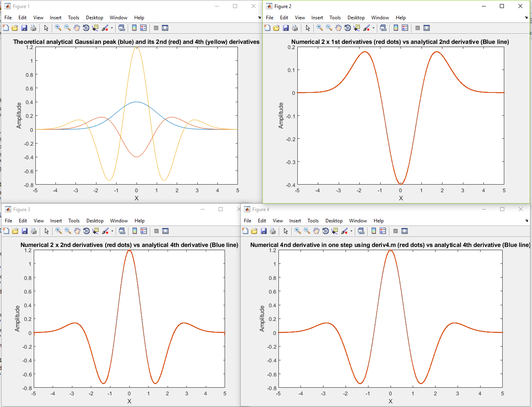Screen dimensions: 532x407
Task: Click Zoom In tool in Figure 1
Action: point(58,28)
